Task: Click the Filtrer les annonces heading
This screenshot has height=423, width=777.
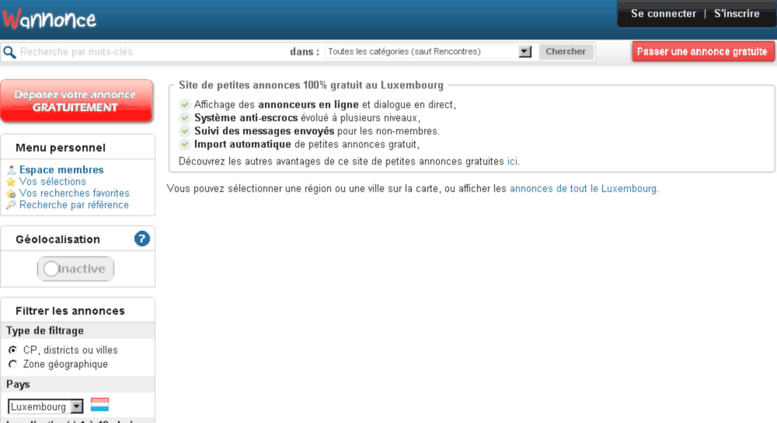Action: [x=70, y=311]
